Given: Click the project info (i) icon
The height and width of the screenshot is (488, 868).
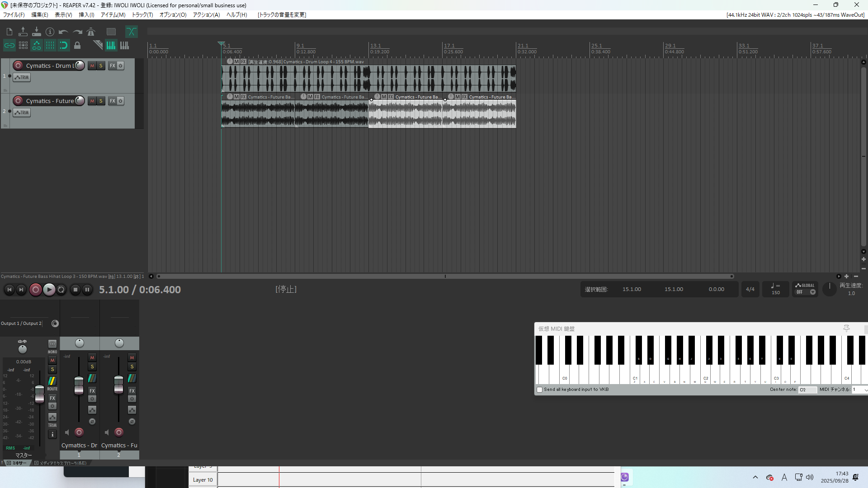Looking at the screenshot, I should 50,32.
